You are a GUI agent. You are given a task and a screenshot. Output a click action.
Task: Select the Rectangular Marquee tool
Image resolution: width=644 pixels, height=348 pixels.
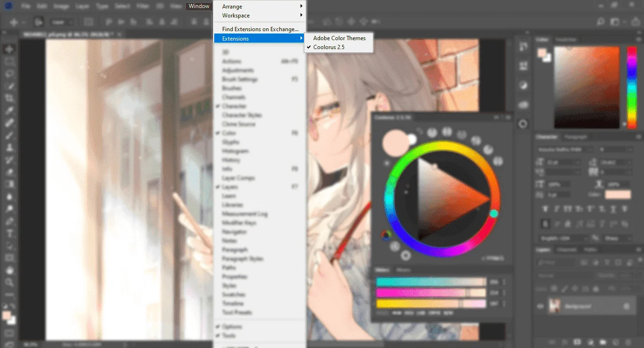tap(9, 62)
